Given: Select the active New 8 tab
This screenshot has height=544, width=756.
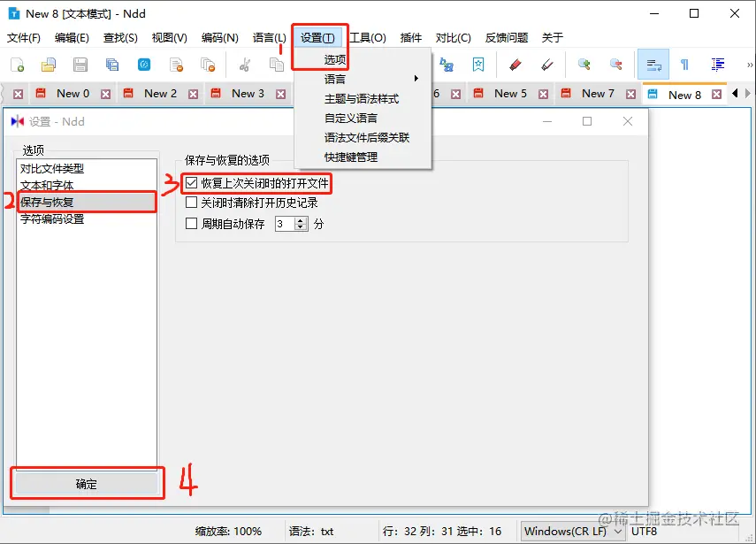Looking at the screenshot, I should 684,95.
